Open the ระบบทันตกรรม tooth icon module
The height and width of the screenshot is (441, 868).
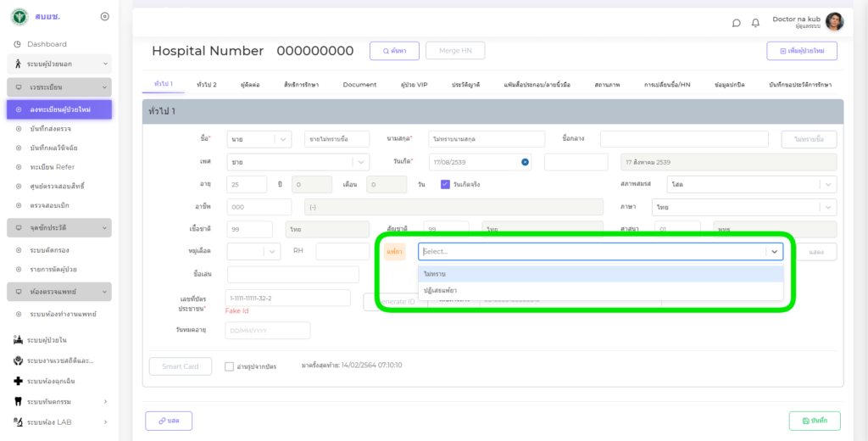coord(56,401)
